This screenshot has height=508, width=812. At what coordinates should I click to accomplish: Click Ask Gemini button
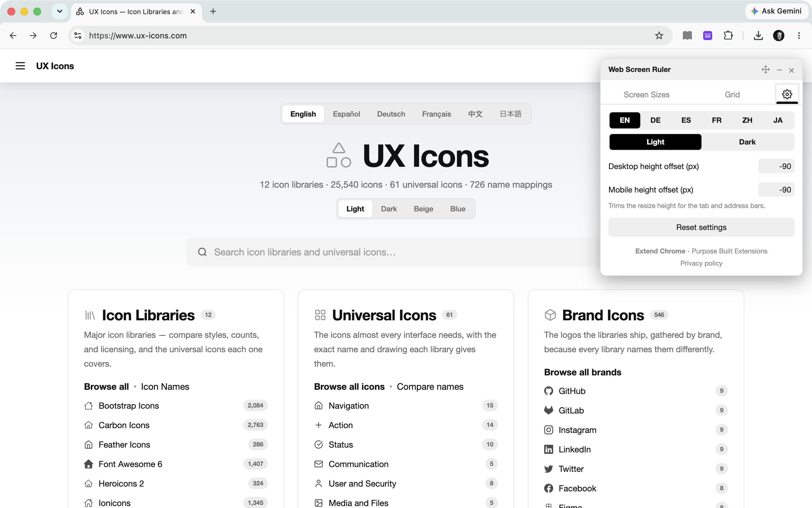point(776,11)
